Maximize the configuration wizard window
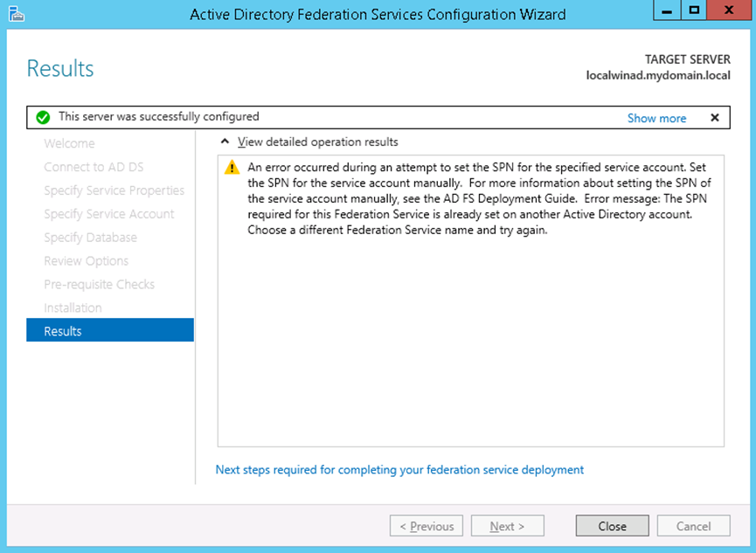Screen dimensions: 756x553 coord(695,11)
